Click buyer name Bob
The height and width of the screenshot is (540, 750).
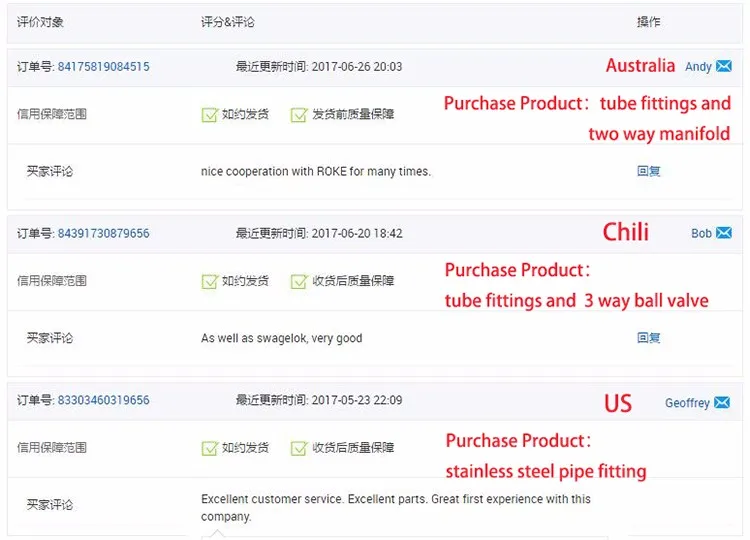coord(701,234)
